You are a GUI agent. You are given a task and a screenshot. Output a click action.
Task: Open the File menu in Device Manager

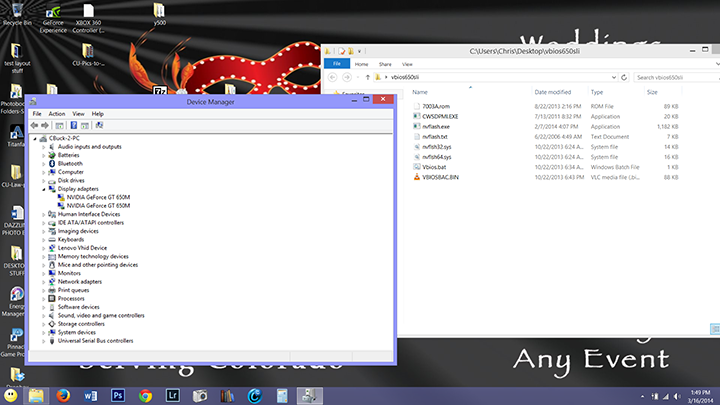click(x=37, y=114)
